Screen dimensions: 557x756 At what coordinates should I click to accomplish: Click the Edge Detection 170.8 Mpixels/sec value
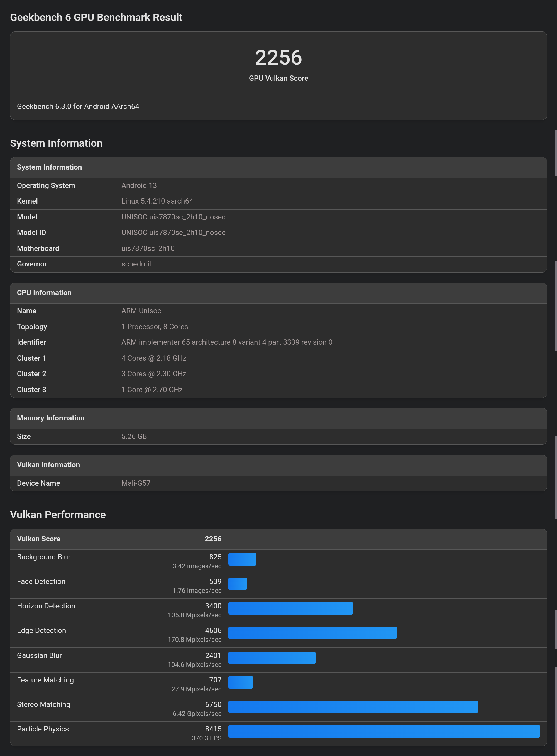195,639
